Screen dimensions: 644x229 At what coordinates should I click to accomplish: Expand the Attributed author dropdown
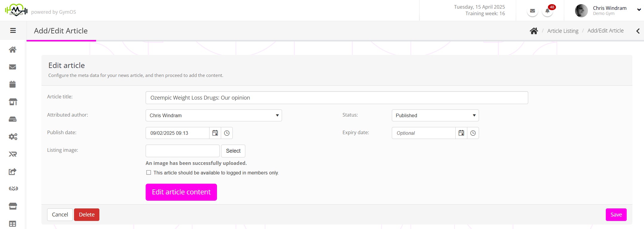click(x=213, y=115)
